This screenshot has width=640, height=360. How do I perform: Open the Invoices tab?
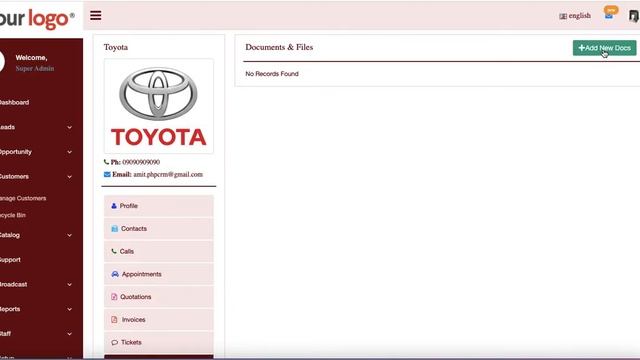point(159,320)
